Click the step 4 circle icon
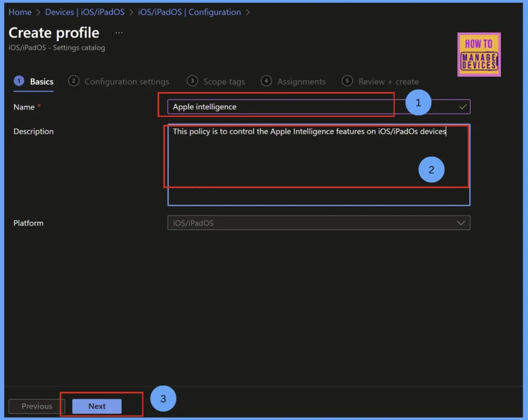 (x=266, y=81)
